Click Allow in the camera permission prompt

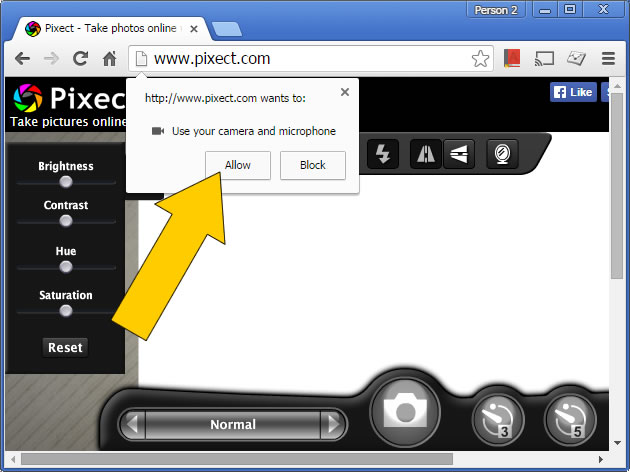[238, 165]
